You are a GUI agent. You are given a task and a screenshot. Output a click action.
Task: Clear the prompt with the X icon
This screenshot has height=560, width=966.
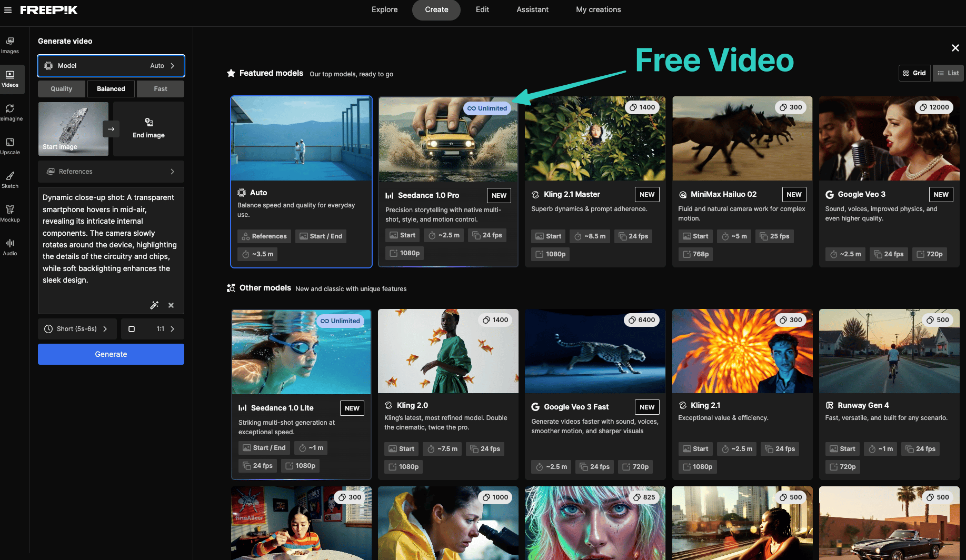171,305
